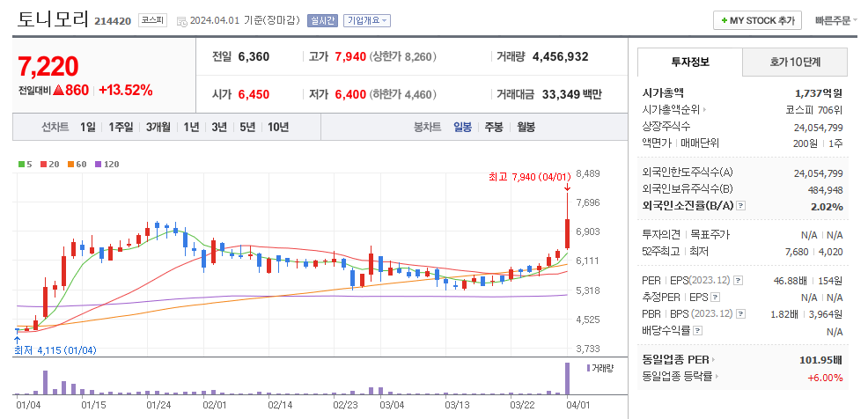This screenshot has height=419, width=868.
Task: Click 외국인보유주식수 value 484,948
Action: click(824, 190)
